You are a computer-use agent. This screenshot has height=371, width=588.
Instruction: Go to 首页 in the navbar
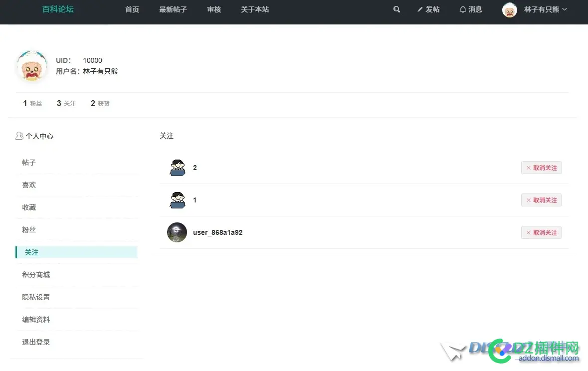click(x=132, y=9)
